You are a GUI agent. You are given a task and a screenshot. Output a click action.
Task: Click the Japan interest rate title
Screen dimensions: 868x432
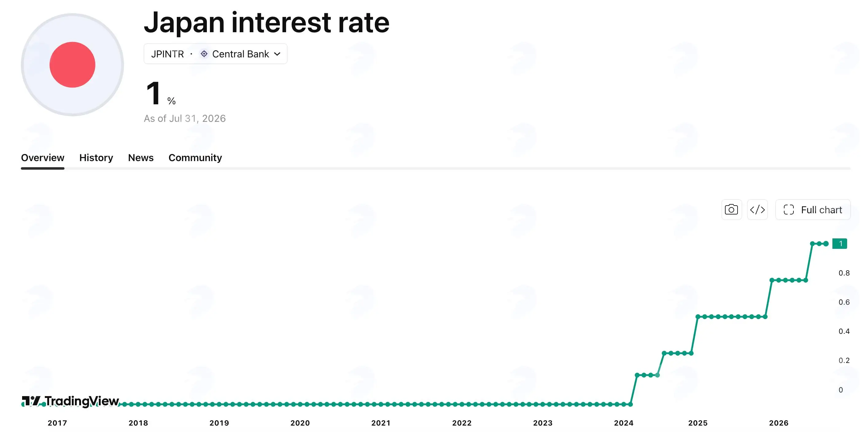[266, 22]
